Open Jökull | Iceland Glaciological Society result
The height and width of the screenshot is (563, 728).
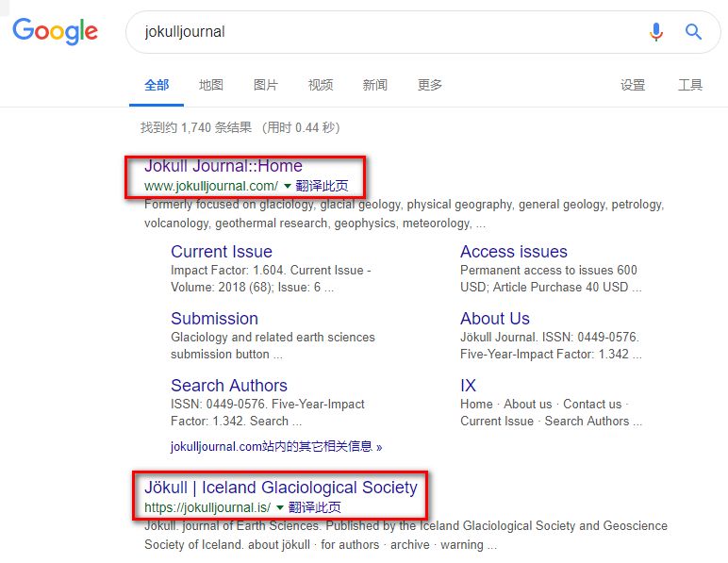[x=281, y=488]
